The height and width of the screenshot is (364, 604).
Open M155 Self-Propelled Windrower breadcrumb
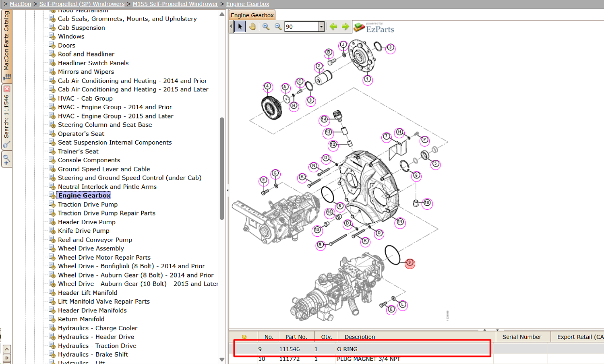tap(176, 4)
